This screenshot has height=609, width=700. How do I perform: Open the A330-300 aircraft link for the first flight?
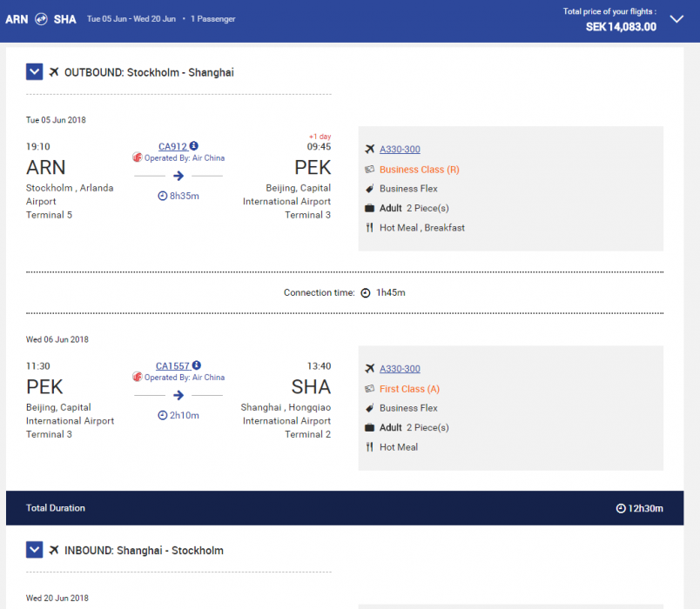point(400,150)
